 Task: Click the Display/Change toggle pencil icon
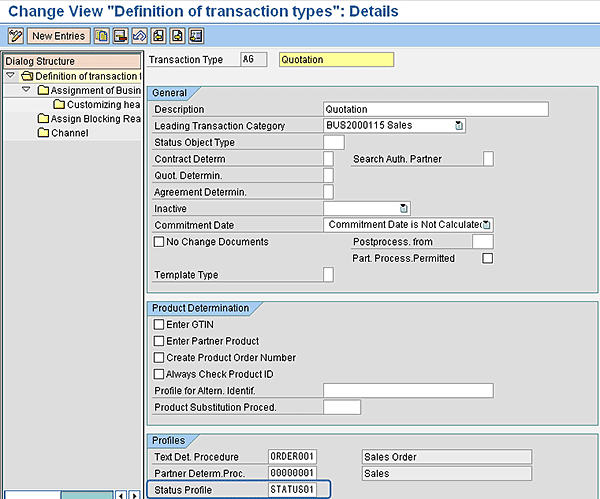(x=15, y=36)
